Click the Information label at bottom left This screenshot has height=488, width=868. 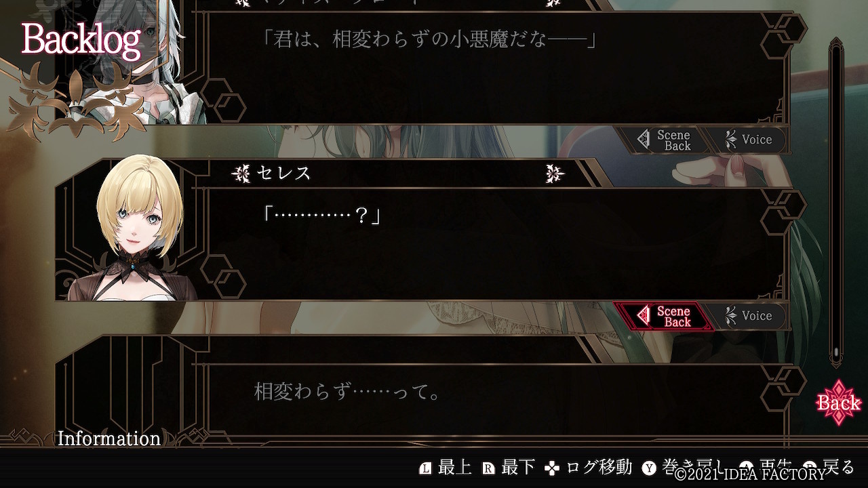[109, 439]
